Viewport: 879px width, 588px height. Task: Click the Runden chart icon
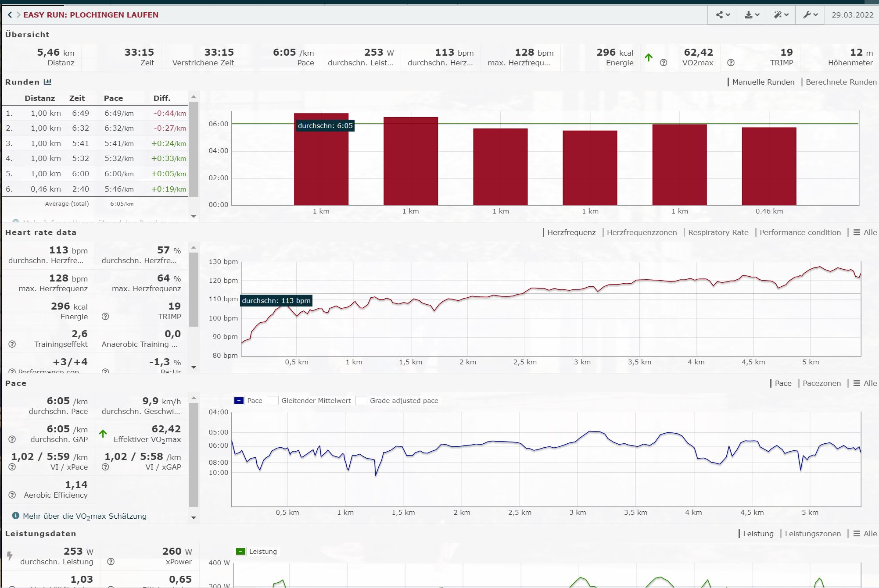point(47,82)
